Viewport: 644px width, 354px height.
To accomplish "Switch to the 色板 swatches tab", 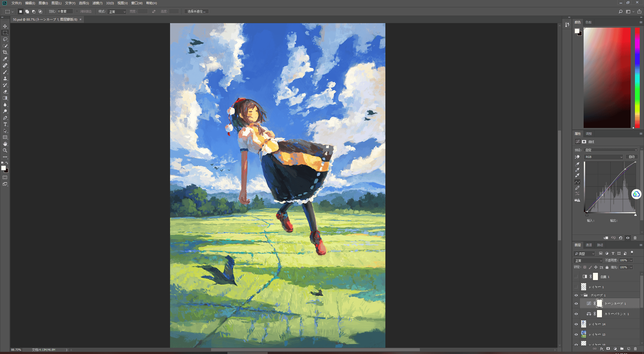I will pos(588,22).
